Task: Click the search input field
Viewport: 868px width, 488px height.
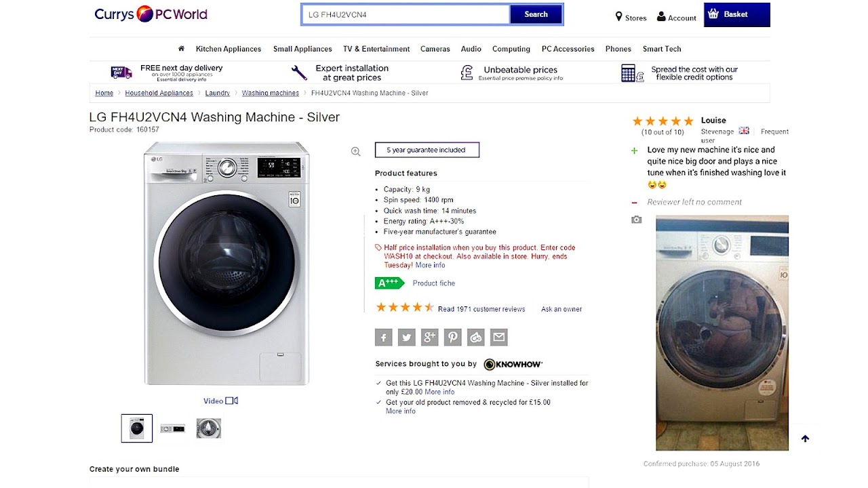Action: click(406, 14)
